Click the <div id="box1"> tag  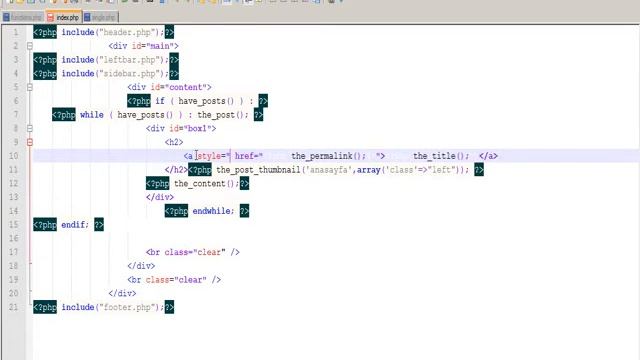click(181, 129)
